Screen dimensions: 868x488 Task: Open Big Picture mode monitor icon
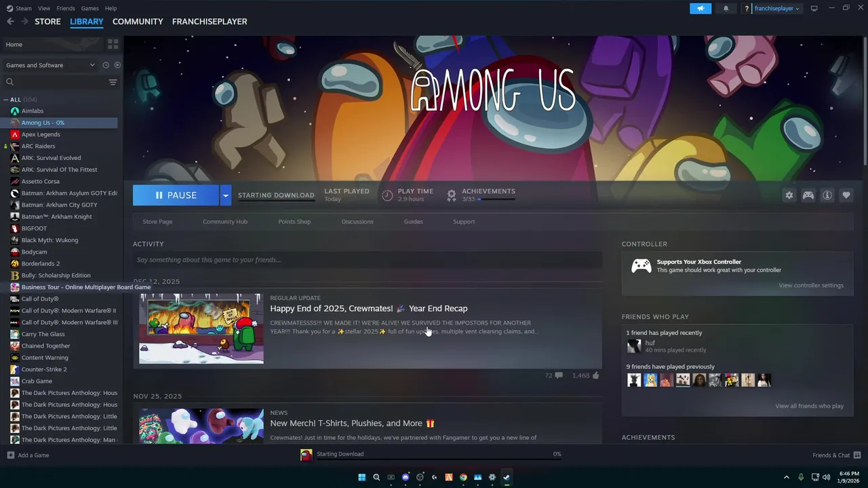pyautogui.click(x=814, y=8)
